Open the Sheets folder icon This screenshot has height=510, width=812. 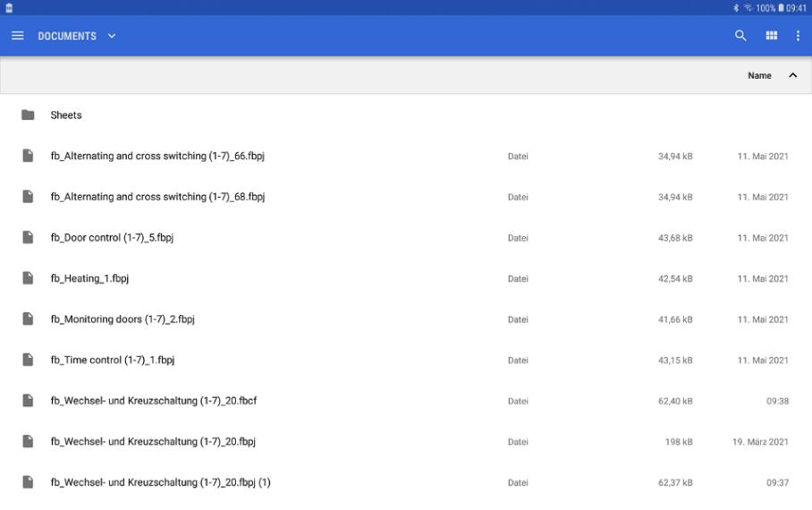pyautogui.click(x=28, y=115)
